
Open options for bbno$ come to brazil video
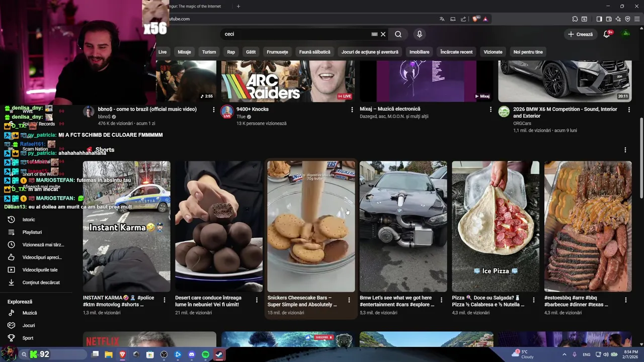(214, 110)
